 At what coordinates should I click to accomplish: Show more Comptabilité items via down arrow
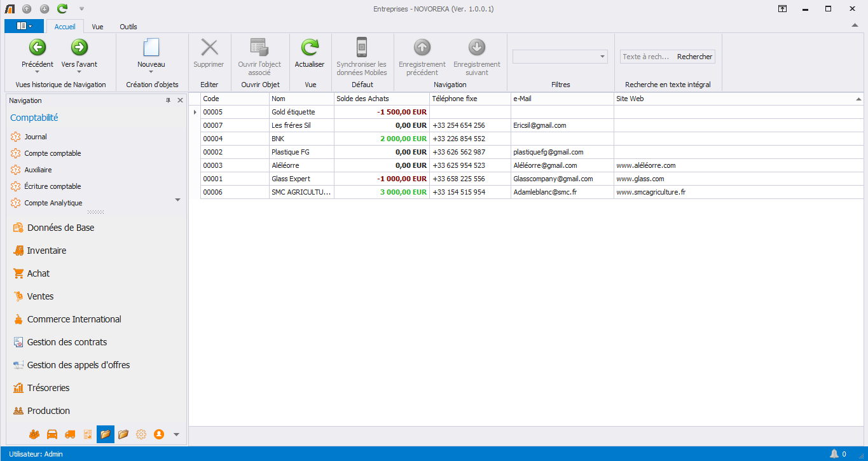coord(177,200)
